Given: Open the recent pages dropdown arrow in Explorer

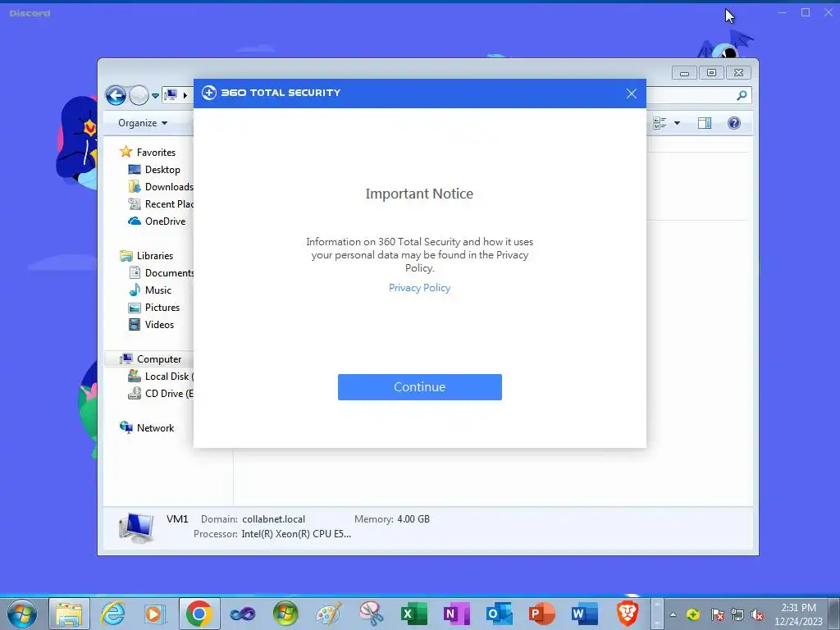Looking at the screenshot, I should pos(155,96).
